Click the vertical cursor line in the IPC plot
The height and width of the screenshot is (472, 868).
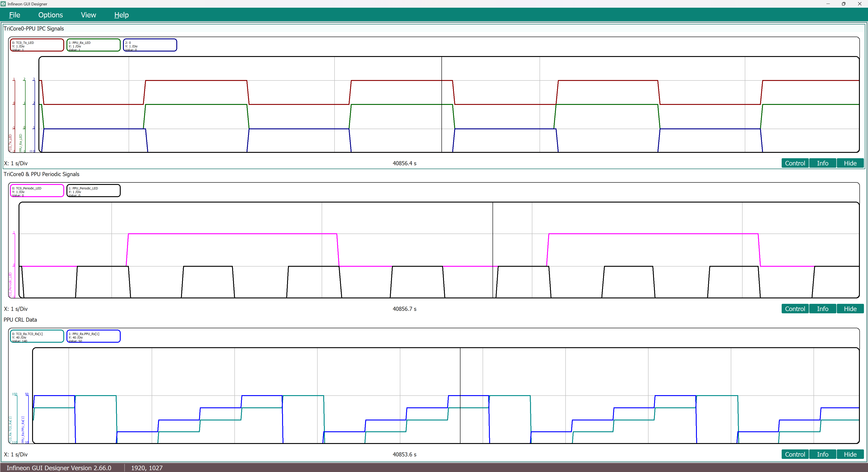coord(441,67)
